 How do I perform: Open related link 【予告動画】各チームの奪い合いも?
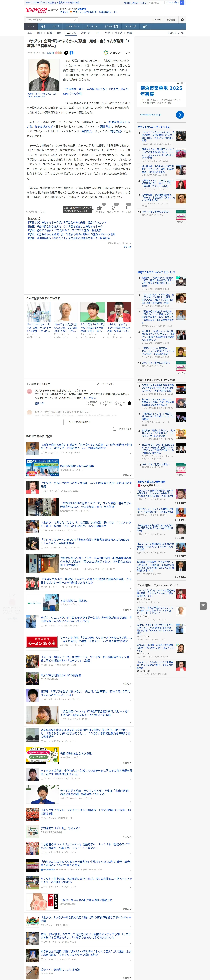coord(96,91)
